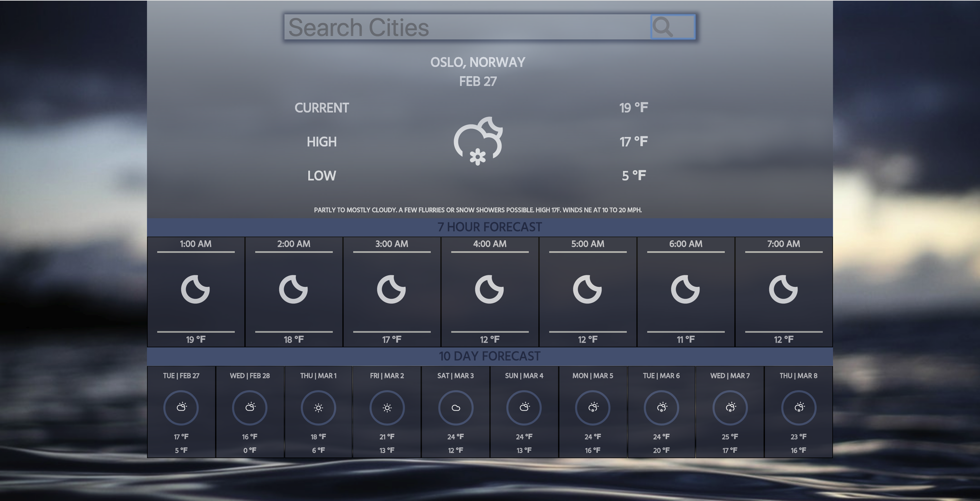Image resolution: width=980 pixels, height=501 pixels.
Task: Click the partly-to-mostly-cloudy forecast summary text
Action: (x=477, y=210)
